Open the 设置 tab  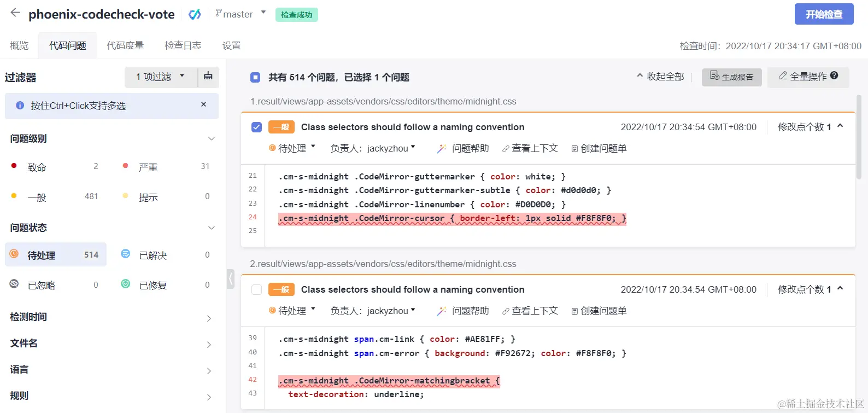232,45
